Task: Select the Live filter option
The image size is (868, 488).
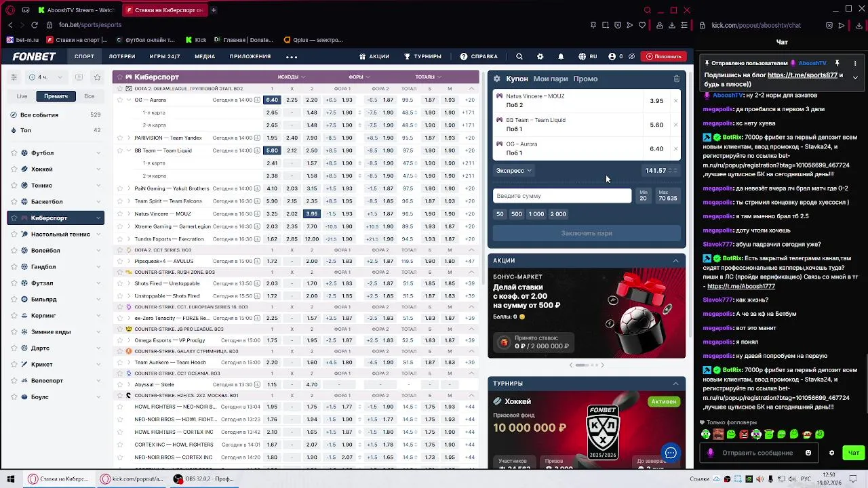Action: coord(22,96)
